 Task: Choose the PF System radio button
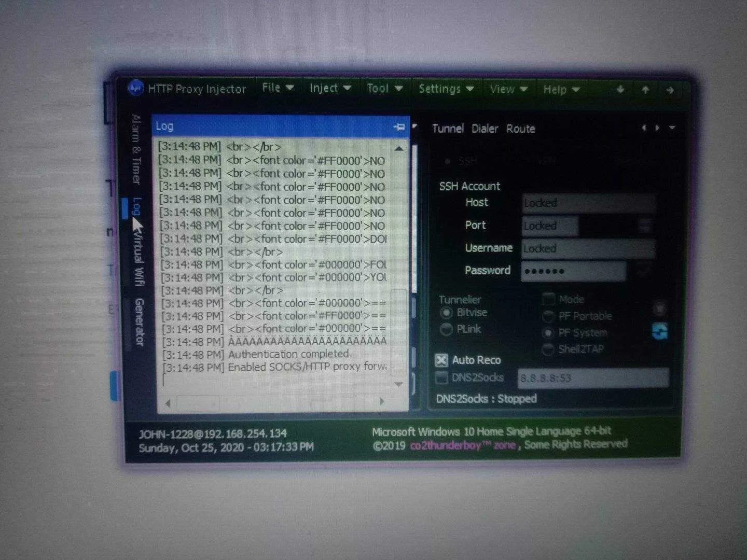pyautogui.click(x=548, y=333)
